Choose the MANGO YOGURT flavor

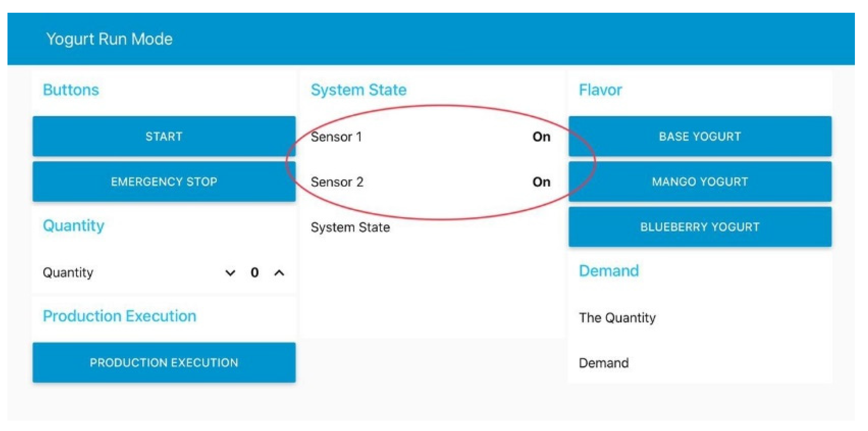tap(700, 182)
